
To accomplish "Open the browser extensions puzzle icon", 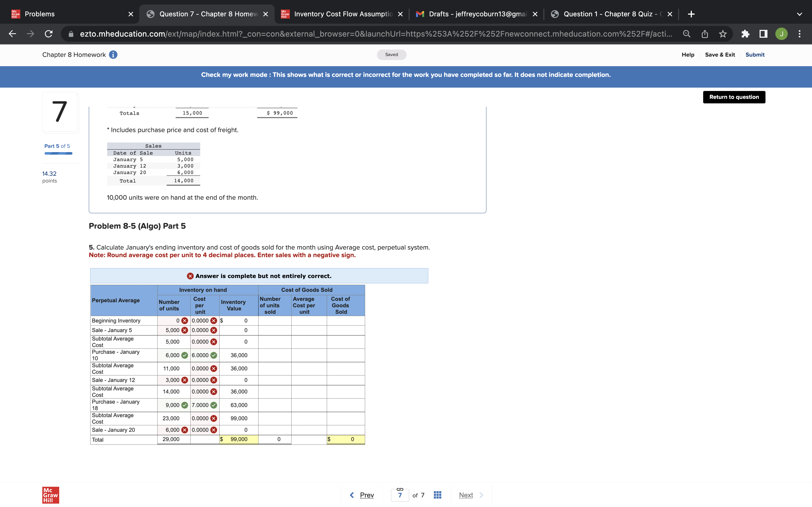I will pyautogui.click(x=745, y=34).
